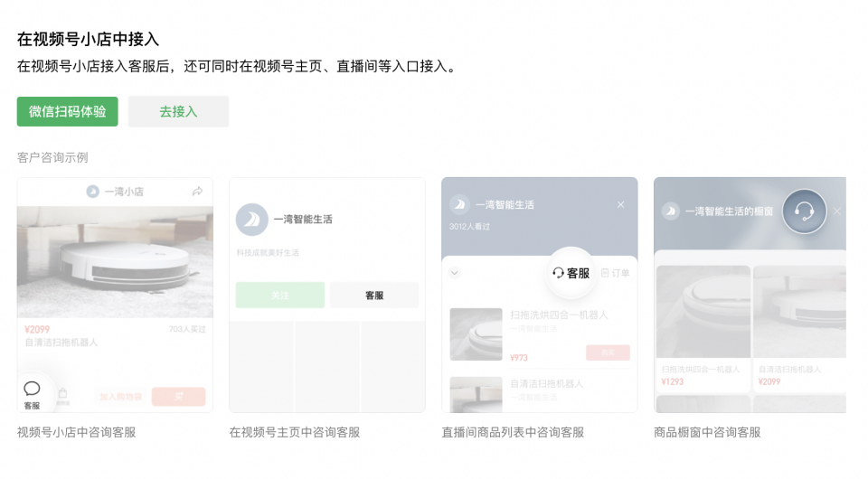Click the 一湾小店 round logo icon

92,192
